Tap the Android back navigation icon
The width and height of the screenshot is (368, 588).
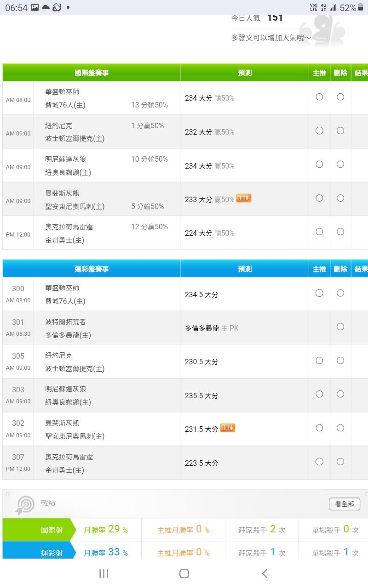pos(264,573)
